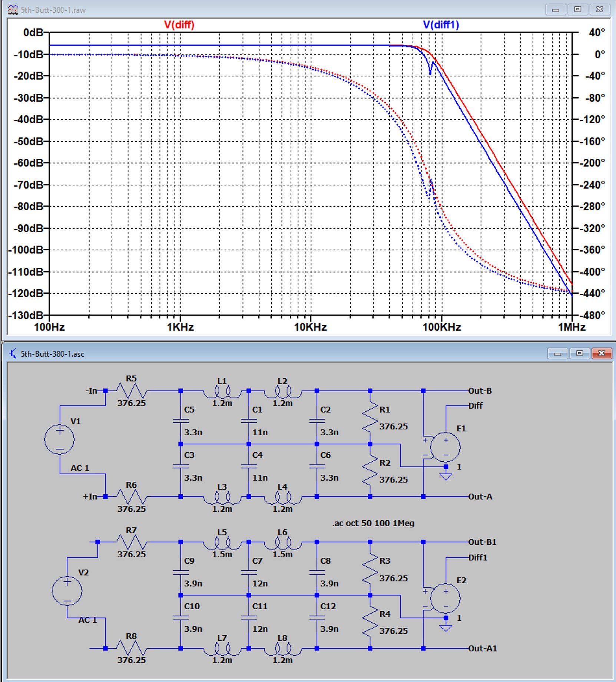
Task: Click ground symbol below E1
Action: click(x=446, y=476)
